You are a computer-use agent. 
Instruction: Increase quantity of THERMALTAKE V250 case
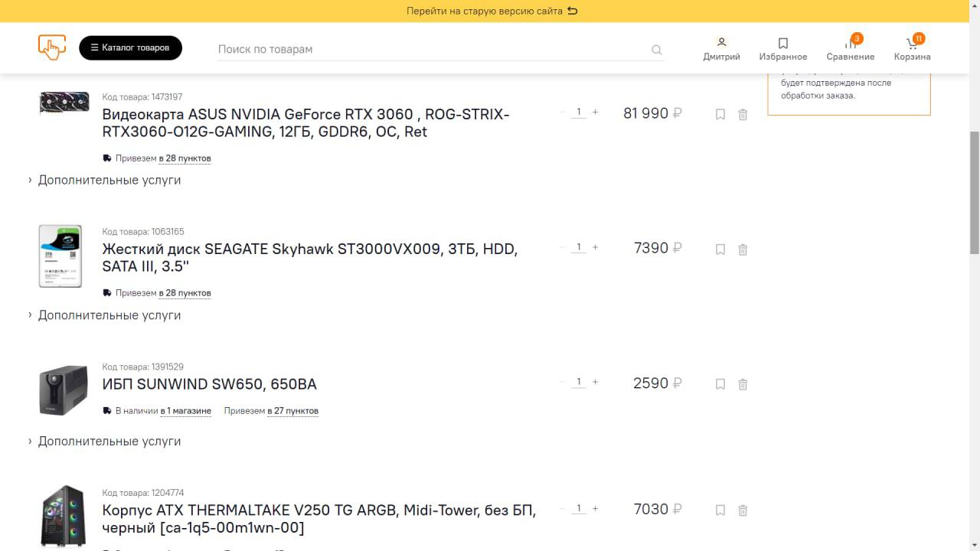[x=595, y=508]
